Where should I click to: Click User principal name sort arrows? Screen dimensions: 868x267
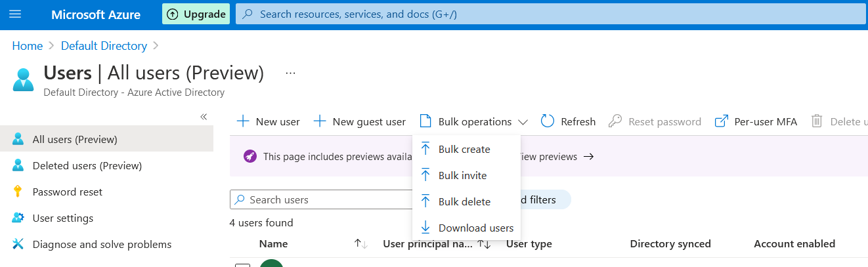click(484, 244)
